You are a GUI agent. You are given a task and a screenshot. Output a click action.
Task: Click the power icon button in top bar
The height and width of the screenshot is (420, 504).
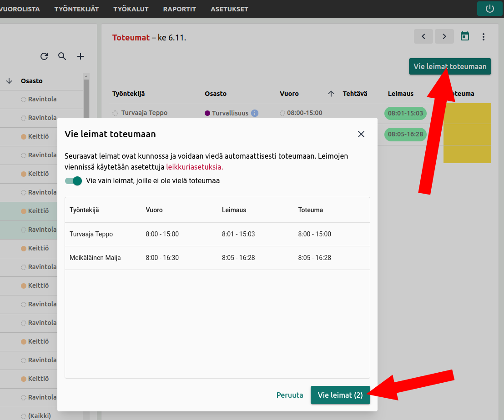tap(490, 9)
